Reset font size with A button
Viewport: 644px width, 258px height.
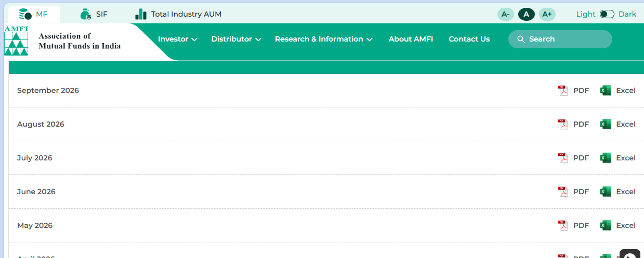pyautogui.click(x=527, y=14)
